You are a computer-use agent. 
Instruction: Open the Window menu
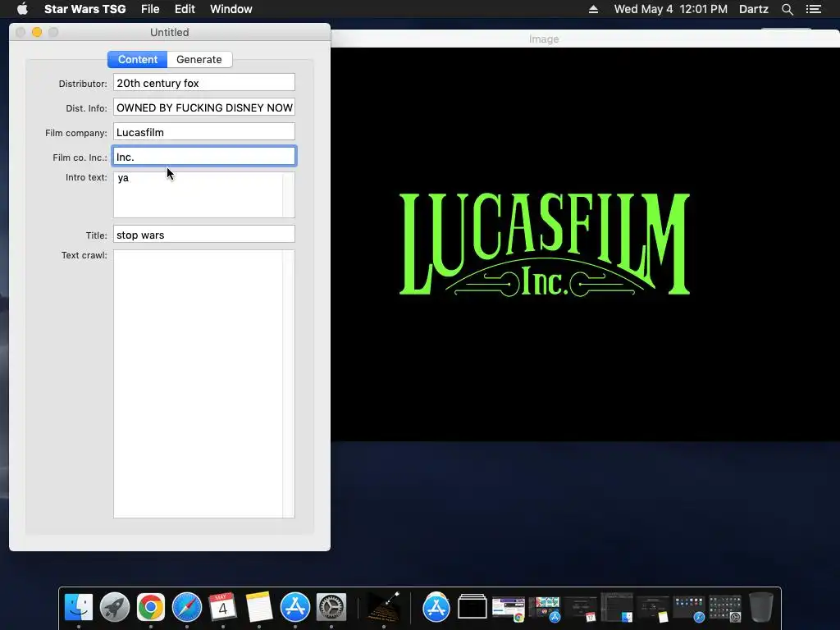[x=231, y=9]
